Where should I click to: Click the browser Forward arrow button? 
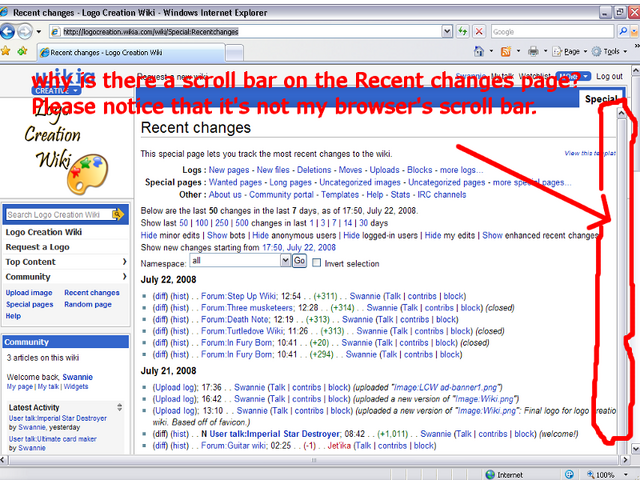pos(24,31)
